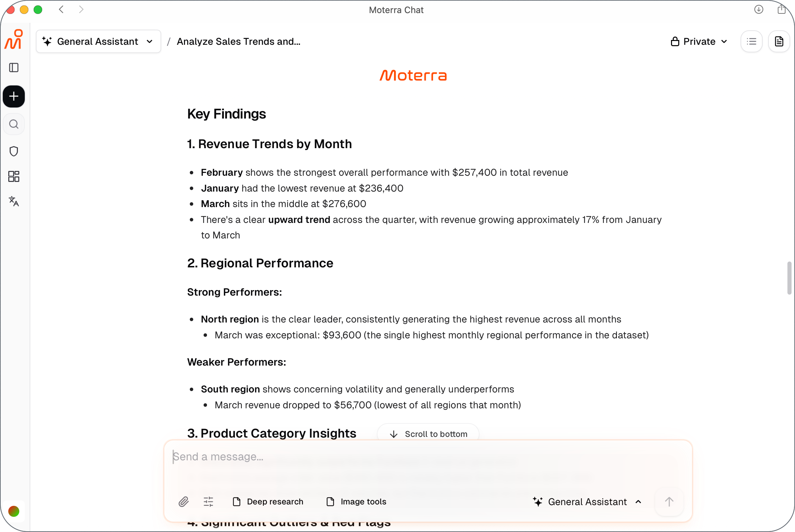The image size is (795, 532).
Task: Start a new chat with plus button
Action: (x=14, y=96)
